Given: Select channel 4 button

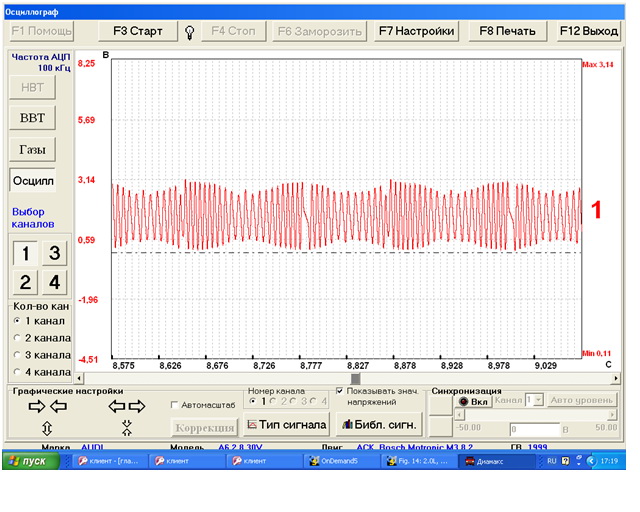Looking at the screenshot, I should tap(54, 282).
